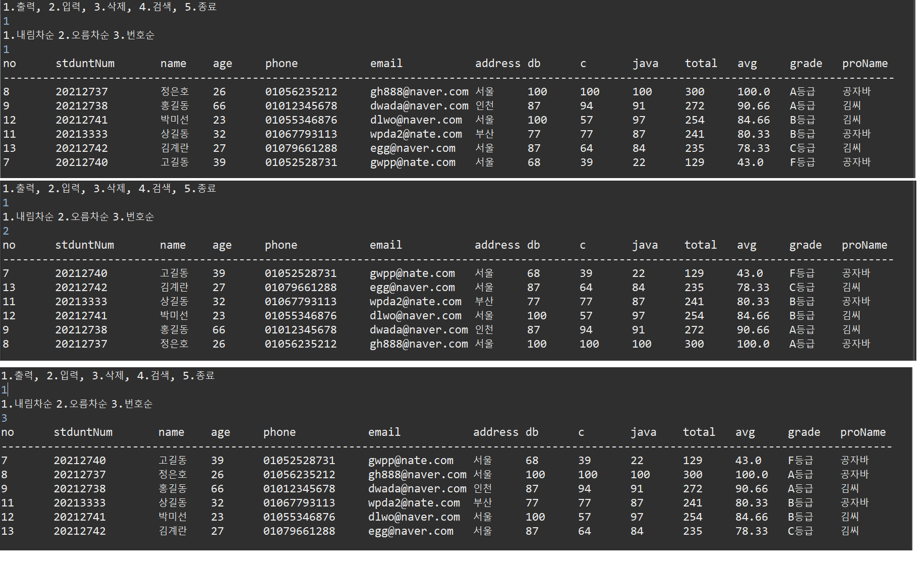This screenshot has height=564, width=924.
Task: Select email dwada@naver.com in the number-ordered table
Action: (x=417, y=489)
